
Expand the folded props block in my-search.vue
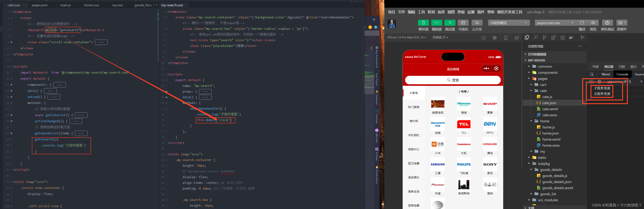[205, 91]
